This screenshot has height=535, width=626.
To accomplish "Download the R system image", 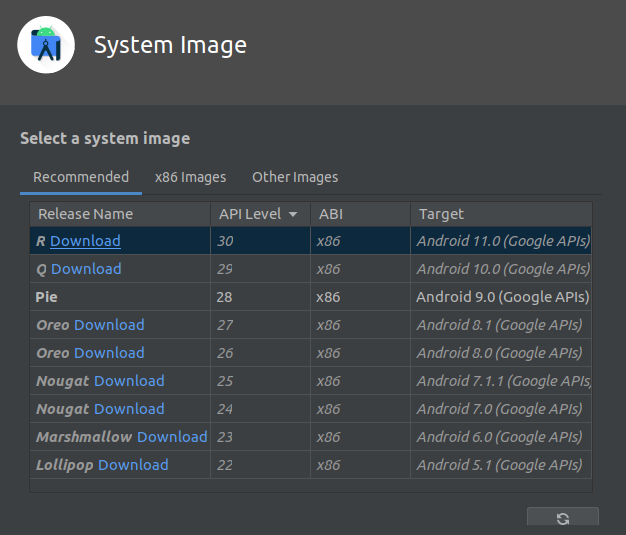I will [x=85, y=241].
